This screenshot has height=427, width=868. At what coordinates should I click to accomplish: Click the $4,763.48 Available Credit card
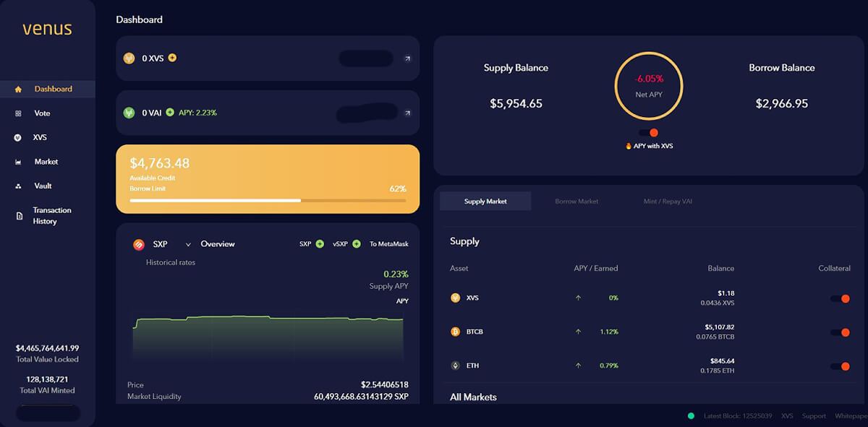point(268,179)
